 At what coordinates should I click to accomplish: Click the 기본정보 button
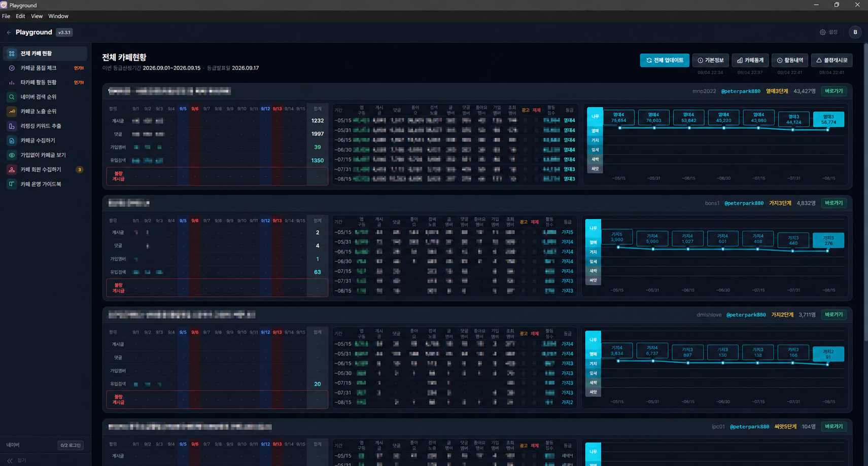point(711,60)
